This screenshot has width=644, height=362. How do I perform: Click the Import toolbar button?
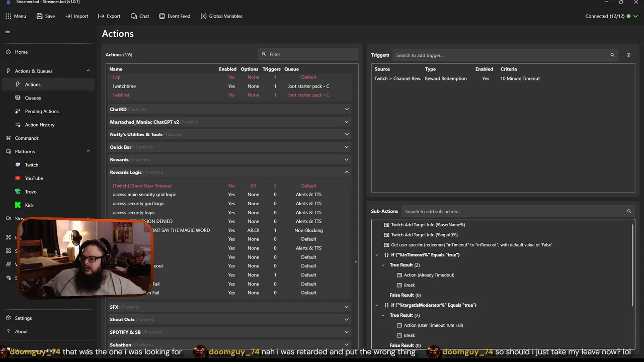(76, 16)
